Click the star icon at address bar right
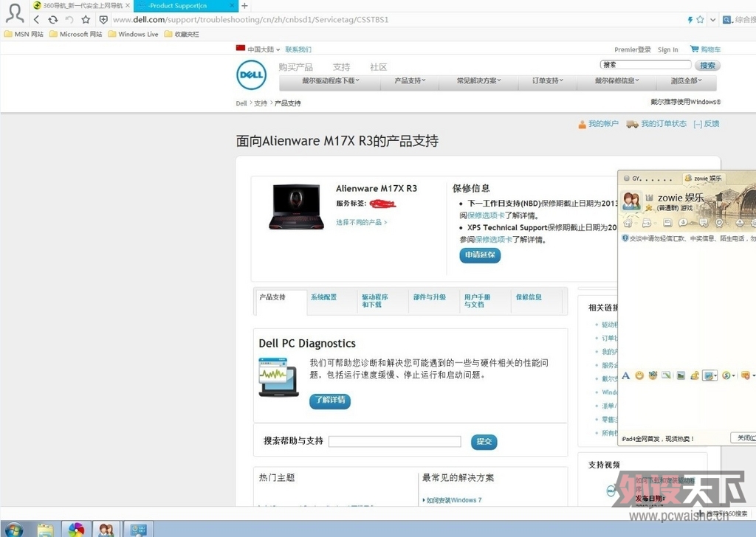756x537 pixels. [700, 20]
